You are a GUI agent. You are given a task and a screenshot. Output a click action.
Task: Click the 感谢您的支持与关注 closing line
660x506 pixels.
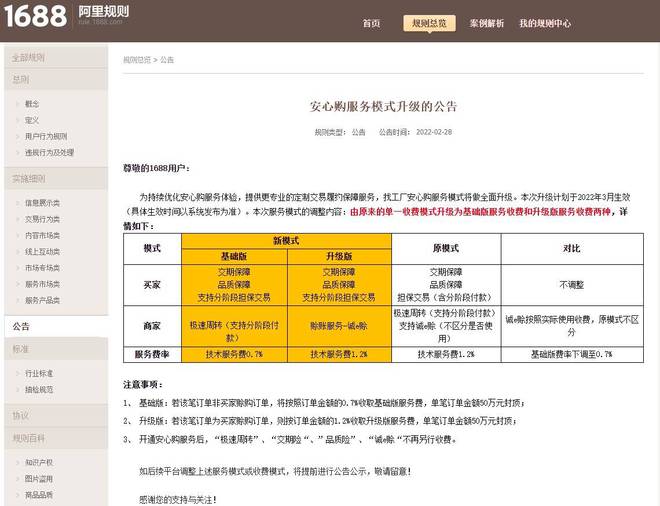(x=178, y=500)
